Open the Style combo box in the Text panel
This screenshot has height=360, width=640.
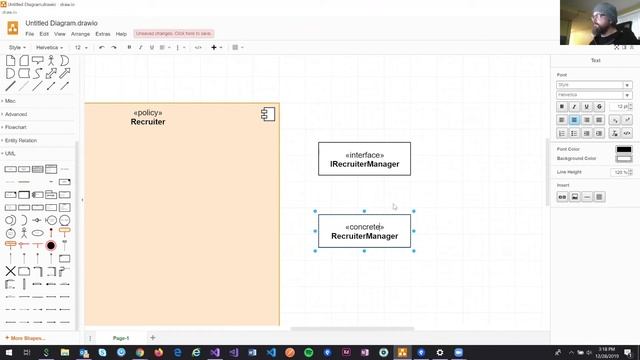(594, 85)
